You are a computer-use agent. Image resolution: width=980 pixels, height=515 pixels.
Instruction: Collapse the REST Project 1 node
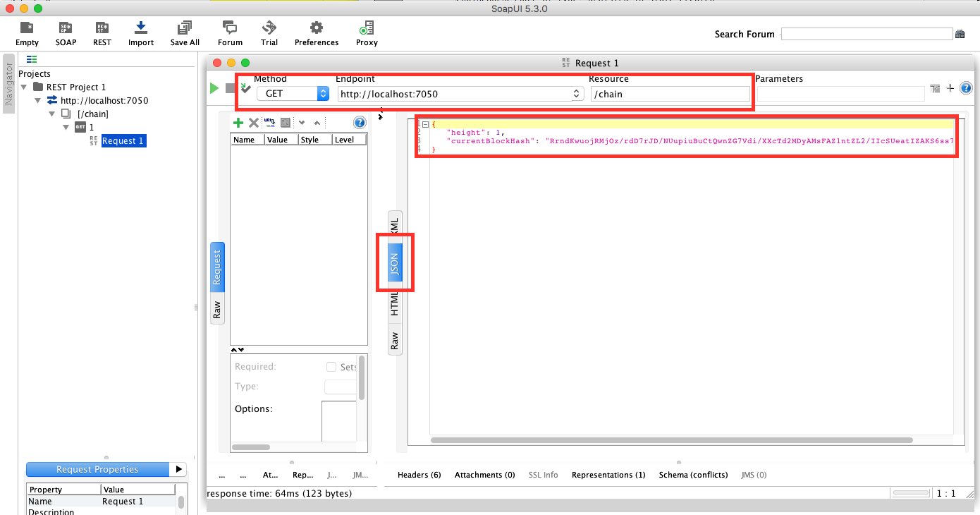coord(25,87)
